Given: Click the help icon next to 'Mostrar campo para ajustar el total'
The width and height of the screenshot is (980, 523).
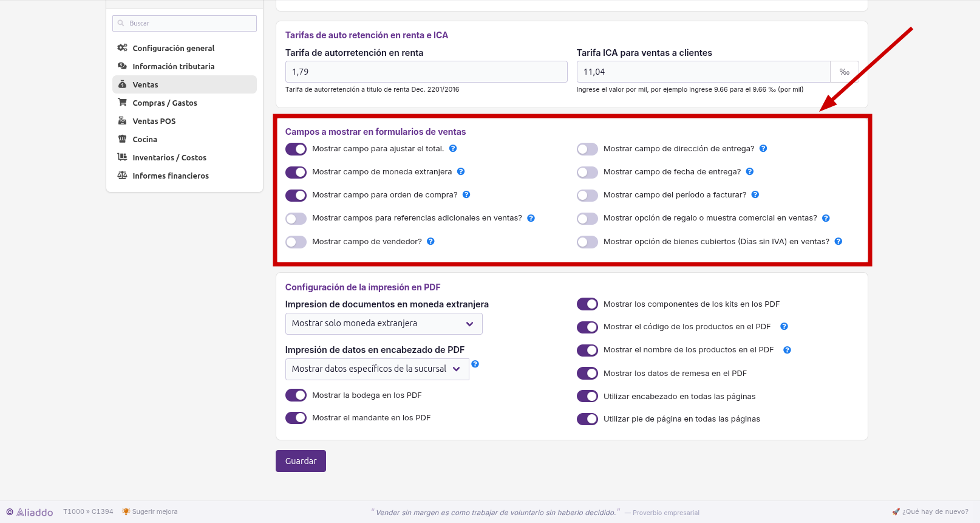Looking at the screenshot, I should [453, 148].
